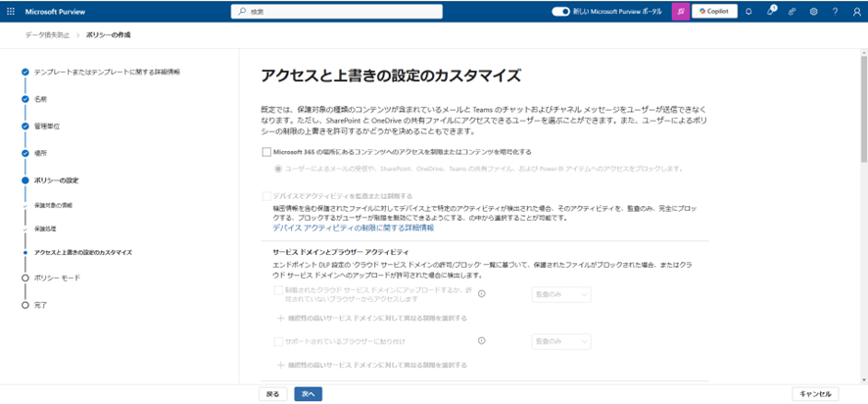
Task: Check the Microsoft 365 access restriction checkbox
Action: (x=266, y=152)
